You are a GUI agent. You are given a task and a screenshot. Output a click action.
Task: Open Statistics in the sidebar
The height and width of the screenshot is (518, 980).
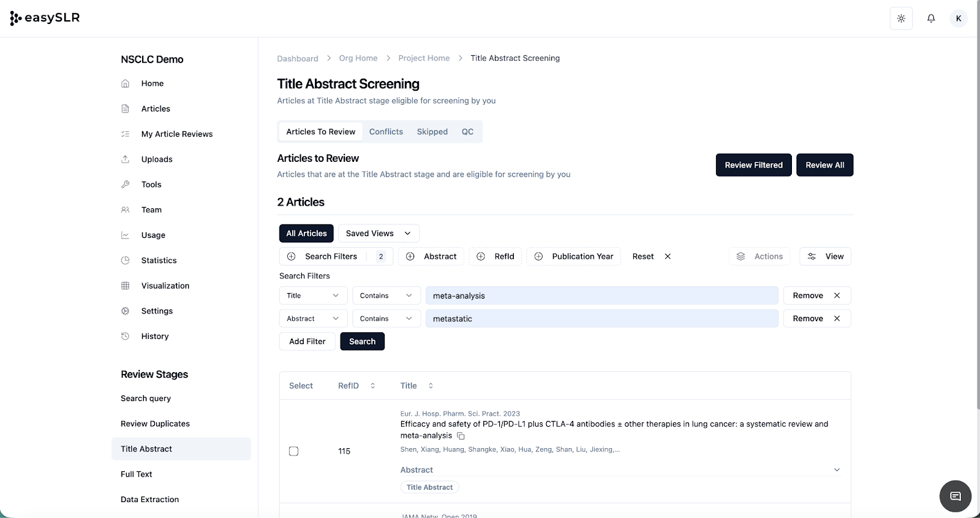coord(159,261)
